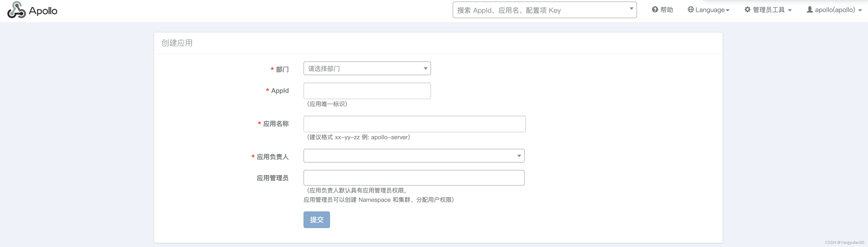Click the globe icon beside Language
868x247 pixels.
(x=691, y=9)
